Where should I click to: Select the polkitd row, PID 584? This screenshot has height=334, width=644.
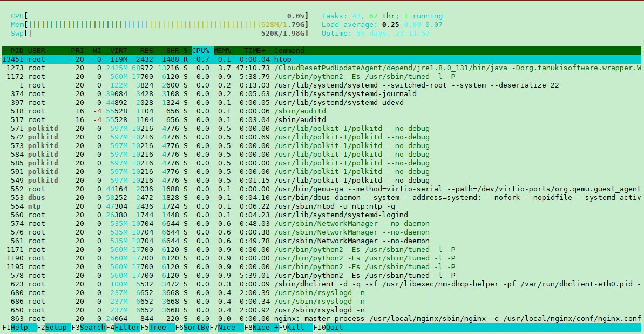coord(322,154)
